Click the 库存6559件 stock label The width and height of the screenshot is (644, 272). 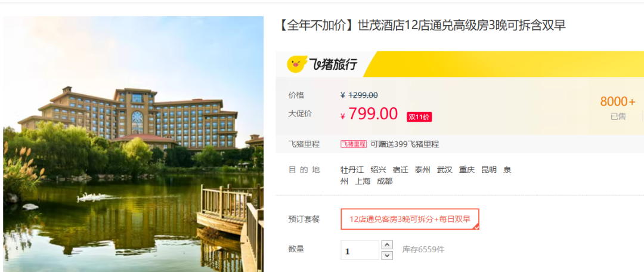pos(423,249)
